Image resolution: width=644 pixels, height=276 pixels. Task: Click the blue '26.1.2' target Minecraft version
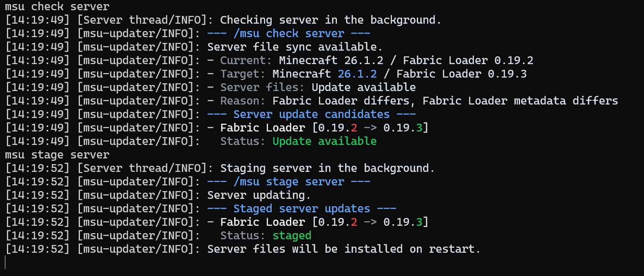coord(357,74)
